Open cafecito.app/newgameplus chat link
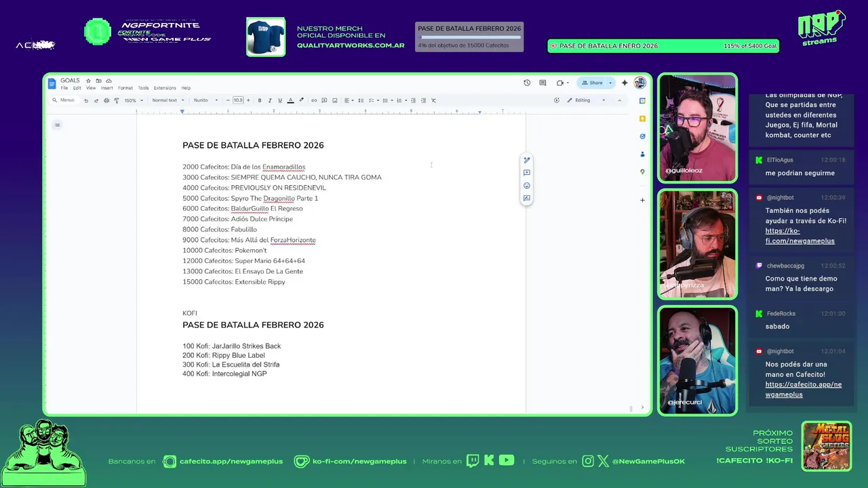 tap(804, 390)
